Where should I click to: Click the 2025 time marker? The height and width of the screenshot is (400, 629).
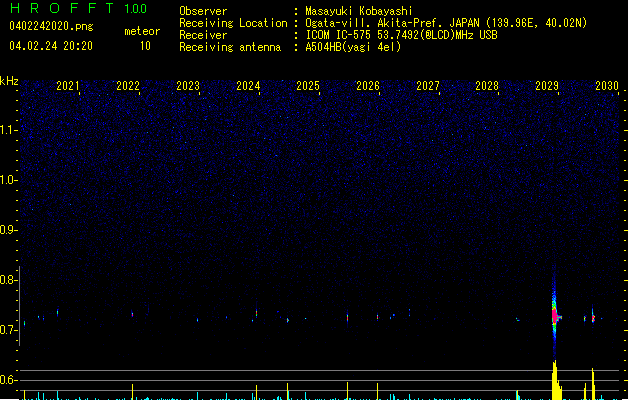(308, 86)
